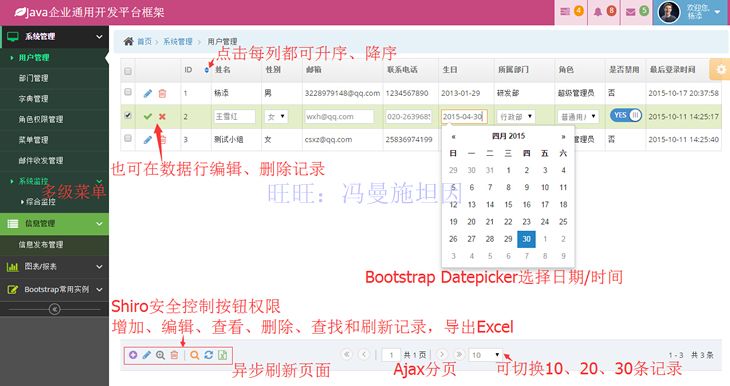Select day 22 in datepicker
730x386 pixels.
tap(508, 222)
